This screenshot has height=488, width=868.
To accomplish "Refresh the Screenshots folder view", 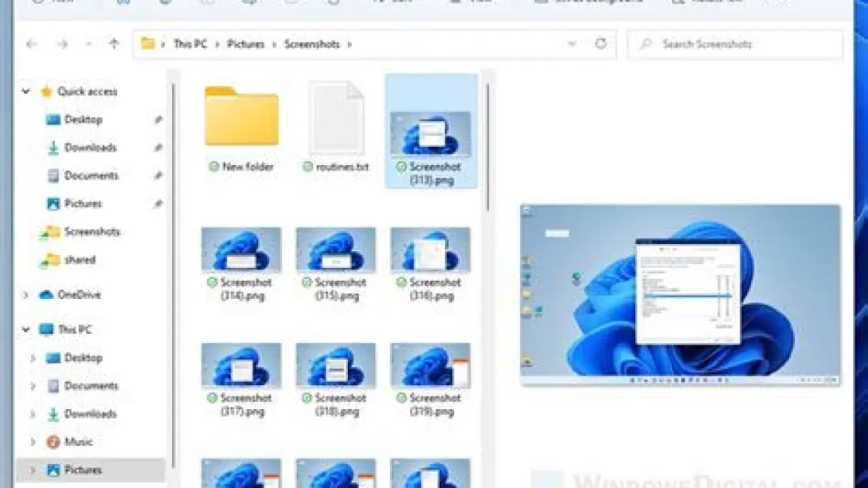I will point(600,44).
